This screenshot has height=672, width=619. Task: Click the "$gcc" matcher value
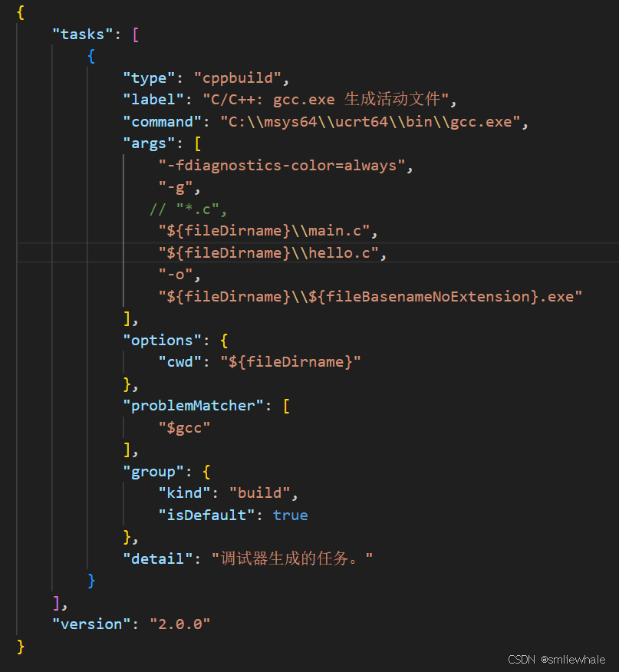pyautogui.click(x=184, y=428)
